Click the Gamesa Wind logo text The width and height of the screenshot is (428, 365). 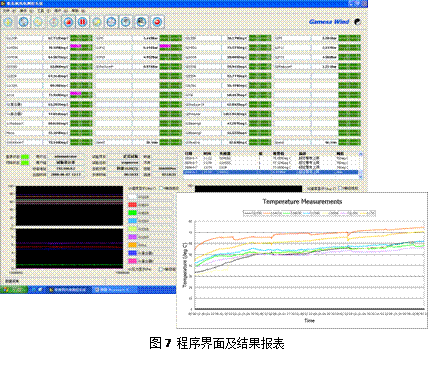pos(329,22)
